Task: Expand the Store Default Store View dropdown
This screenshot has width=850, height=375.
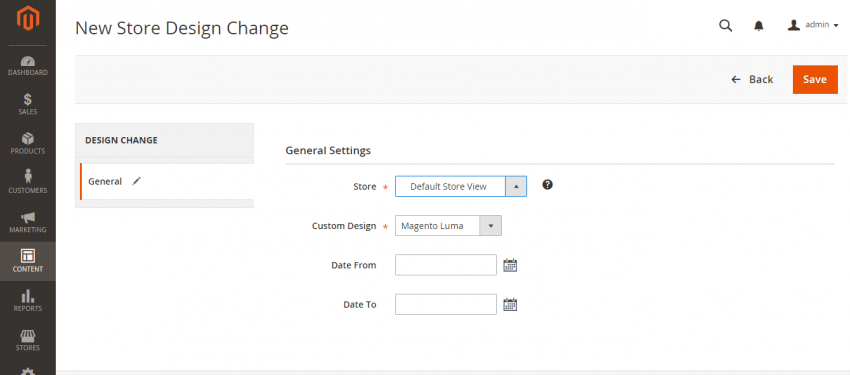Action: coord(461,186)
